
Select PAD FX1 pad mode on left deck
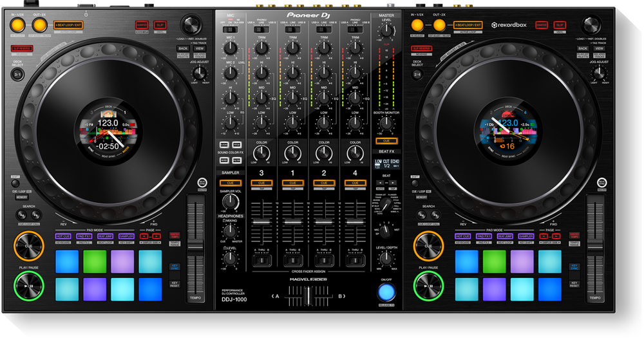(84, 236)
